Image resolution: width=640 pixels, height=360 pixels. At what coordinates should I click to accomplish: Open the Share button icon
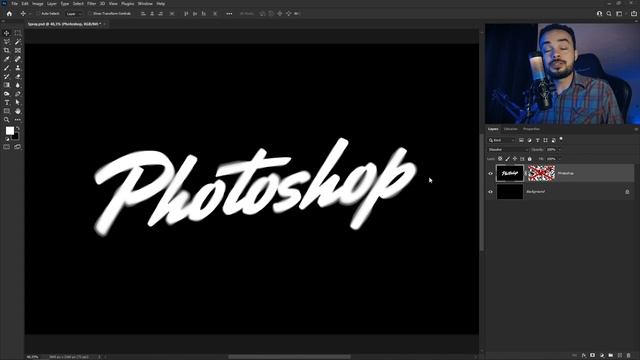(x=633, y=13)
